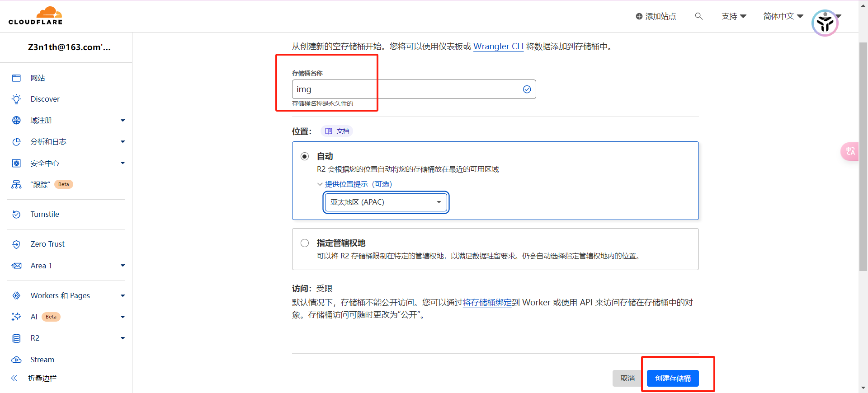Open Turnstile from the sidebar
This screenshot has width=868, height=393.
[x=45, y=214]
